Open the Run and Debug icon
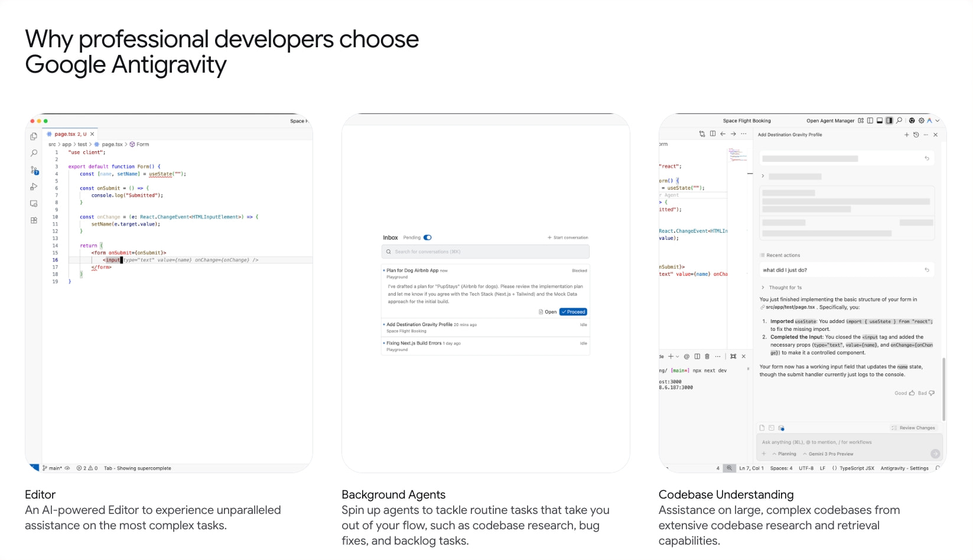973x560 pixels. (34, 187)
